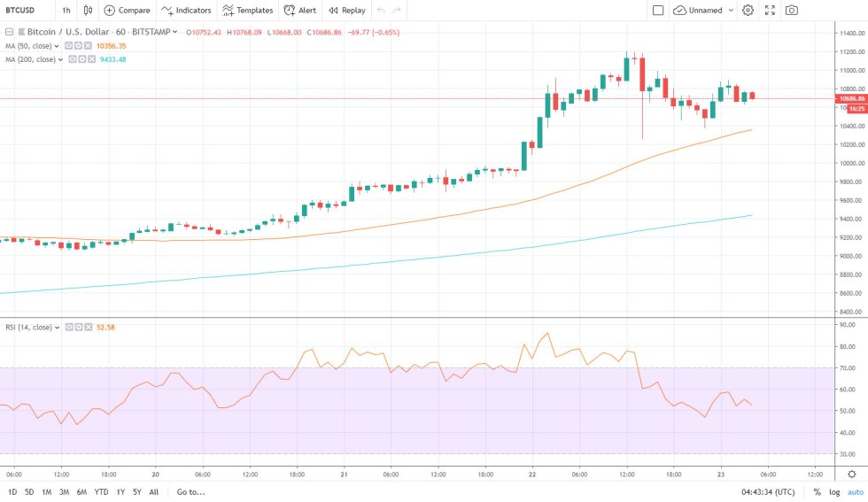The height and width of the screenshot is (502, 868).
Task: Click the UTC time clock 04:43:34
Action: [768, 491]
